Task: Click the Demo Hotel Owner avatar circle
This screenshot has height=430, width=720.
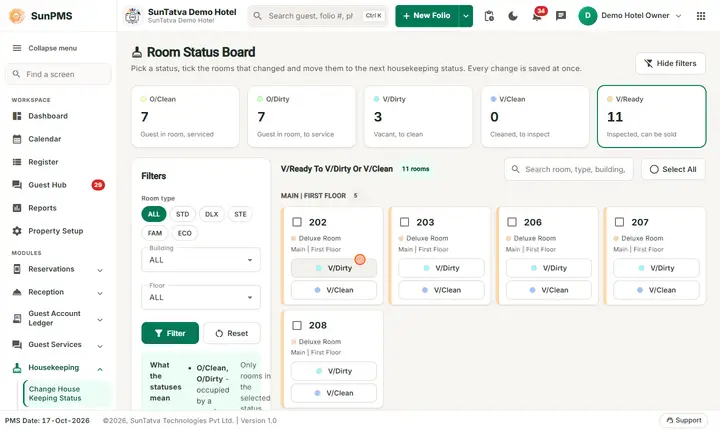Action: 587,16
